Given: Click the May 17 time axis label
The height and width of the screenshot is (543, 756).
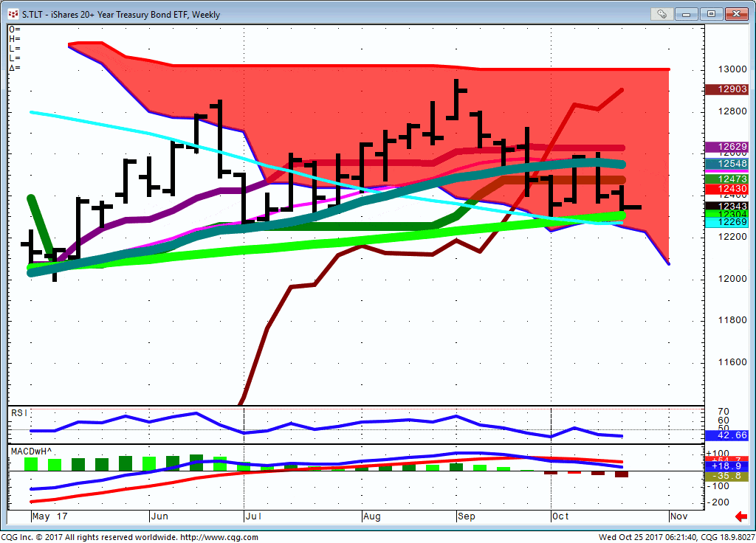Looking at the screenshot, I should point(49,516).
